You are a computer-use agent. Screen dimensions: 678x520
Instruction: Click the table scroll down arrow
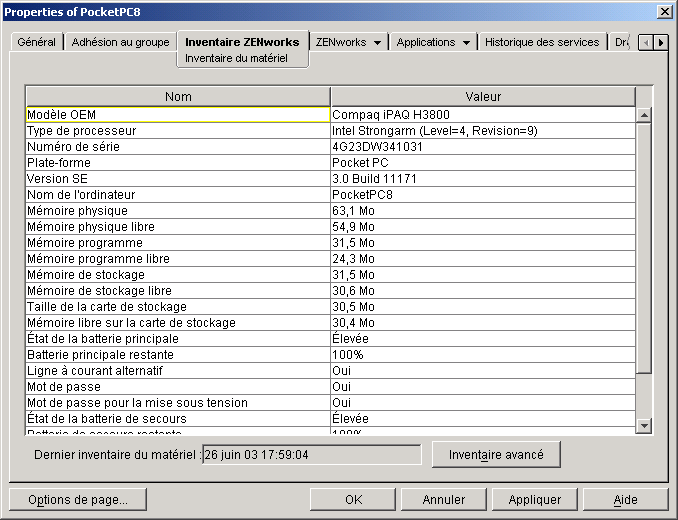point(644,426)
